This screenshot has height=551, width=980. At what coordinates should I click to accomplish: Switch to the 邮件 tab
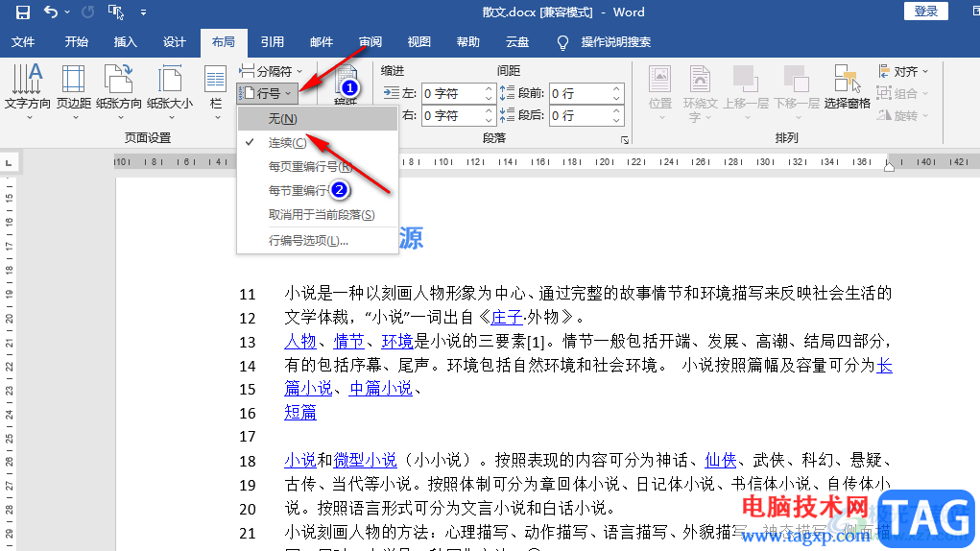click(x=322, y=42)
